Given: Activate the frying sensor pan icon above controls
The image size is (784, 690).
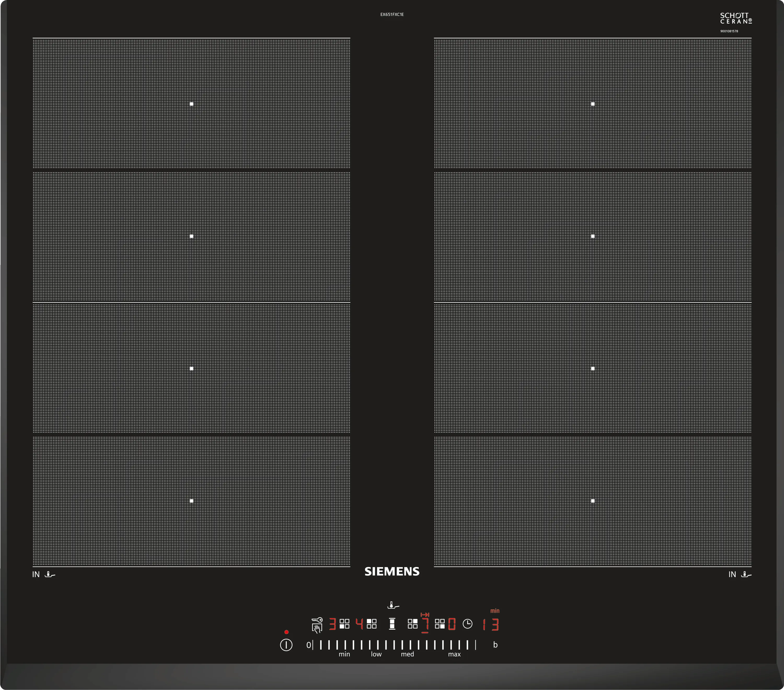Looking at the screenshot, I should 393,606.
